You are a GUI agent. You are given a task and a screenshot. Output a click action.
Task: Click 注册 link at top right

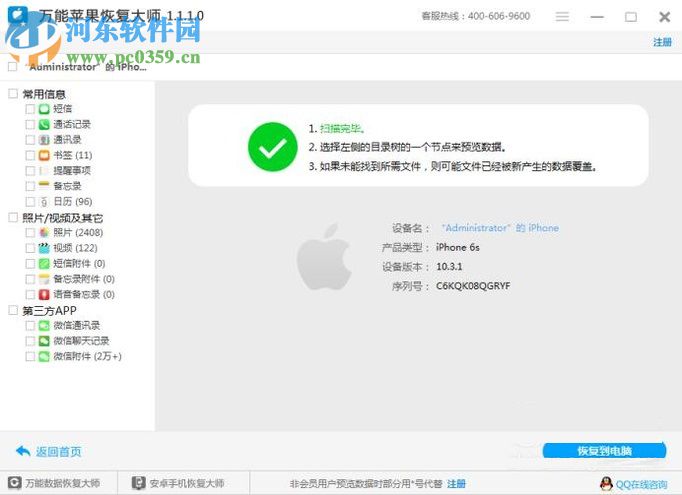662,42
